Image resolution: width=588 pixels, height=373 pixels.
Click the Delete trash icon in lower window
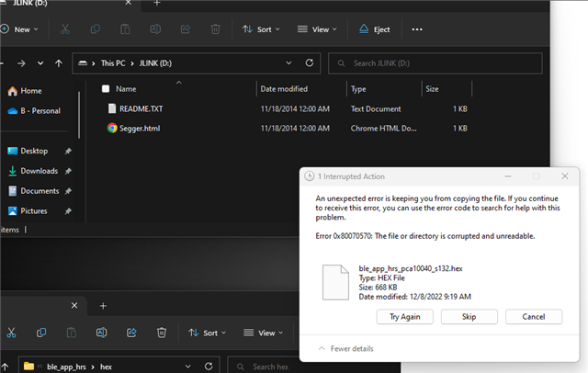pyautogui.click(x=162, y=333)
